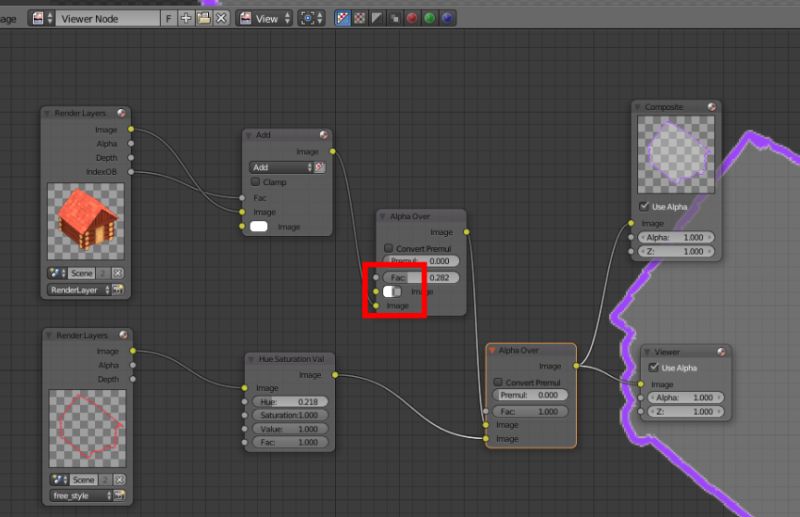
Task: Adjust the Hue 0.218 slider
Action: (x=290, y=402)
